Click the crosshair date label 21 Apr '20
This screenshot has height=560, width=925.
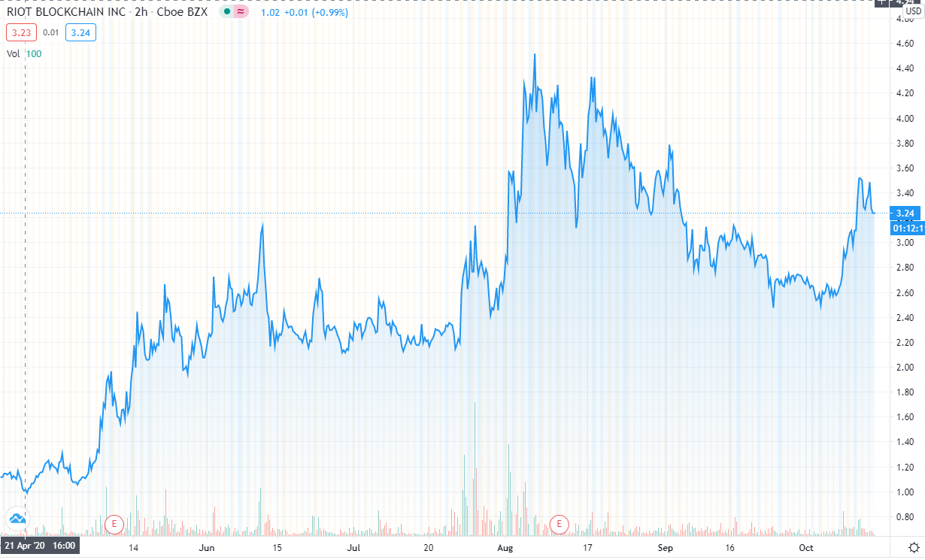coord(40,547)
